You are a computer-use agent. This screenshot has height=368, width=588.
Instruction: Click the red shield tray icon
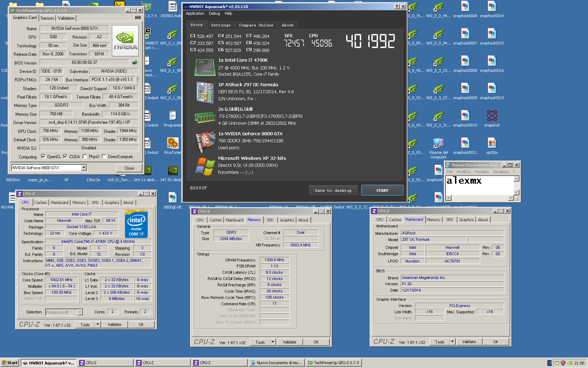563,363
